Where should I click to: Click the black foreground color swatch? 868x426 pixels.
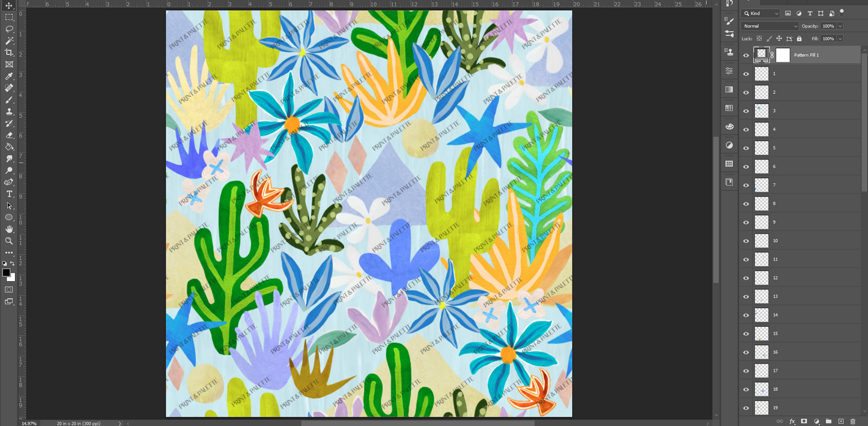6,272
